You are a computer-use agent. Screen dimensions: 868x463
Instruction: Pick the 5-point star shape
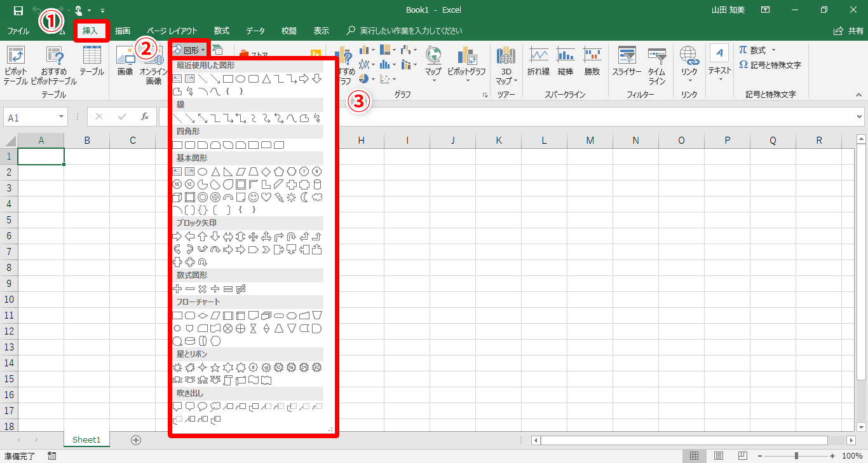coord(215,367)
